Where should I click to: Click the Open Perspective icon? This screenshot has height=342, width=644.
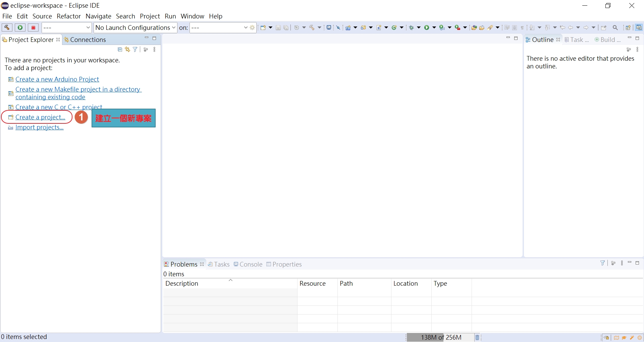[x=628, y=27]
